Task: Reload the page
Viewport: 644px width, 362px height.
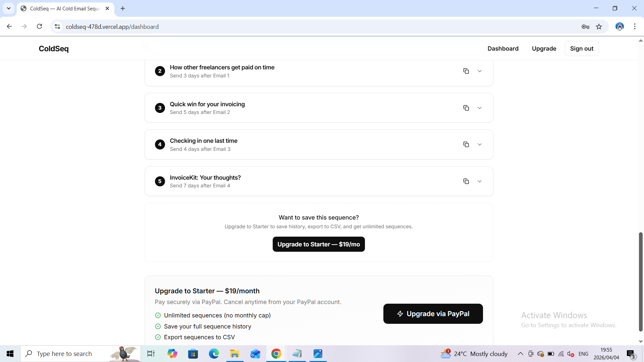Action: pos(39,26)
